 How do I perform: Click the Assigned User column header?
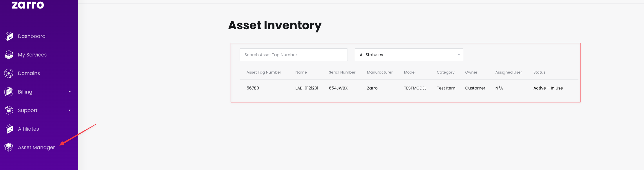[x=509, y=72]
